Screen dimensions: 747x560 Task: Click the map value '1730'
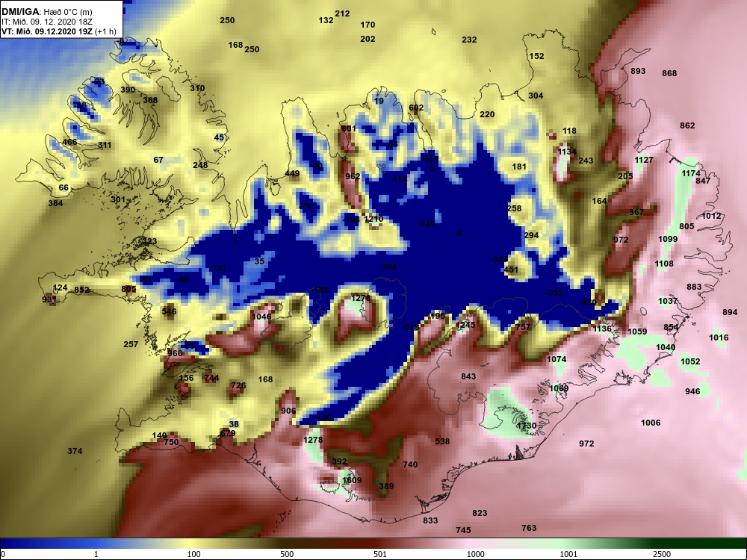(x=527, y=426)
